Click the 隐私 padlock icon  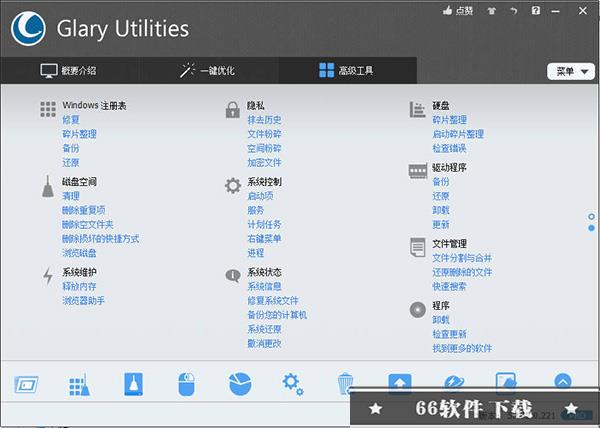[x=233, y=110]
